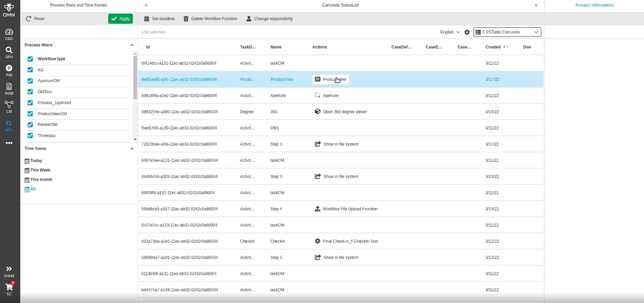Viewport: 644px width, 303px height.
Task: Open the SRH search icon in sidebar
Action: point(9,52)
